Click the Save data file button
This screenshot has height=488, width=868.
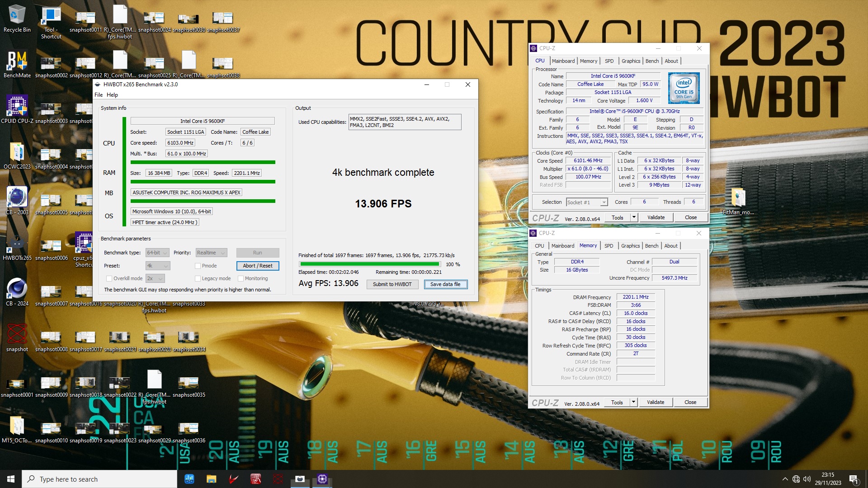point(445,284)
